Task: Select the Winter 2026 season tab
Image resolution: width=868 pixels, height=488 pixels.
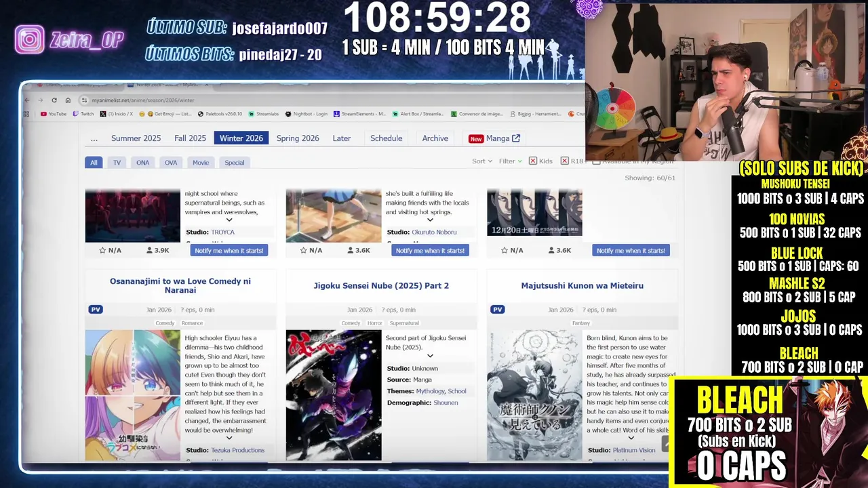Action: click(241, 138)
